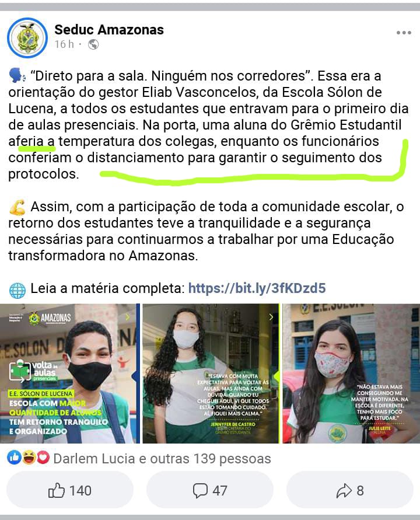420x520 pixels.
Task: Open middle photo with Jennyfer de Castro quote
Action: [211, 374]
